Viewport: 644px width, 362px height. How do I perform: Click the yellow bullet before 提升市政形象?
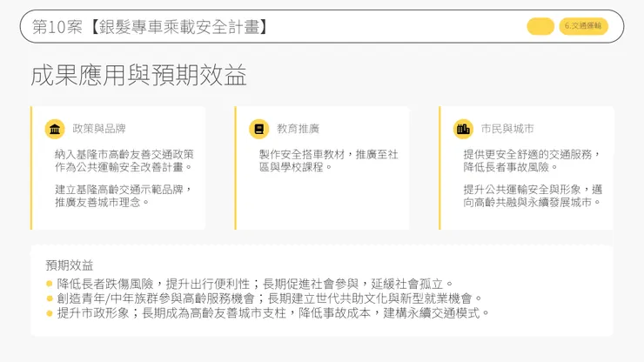click(x=50, y=313)
